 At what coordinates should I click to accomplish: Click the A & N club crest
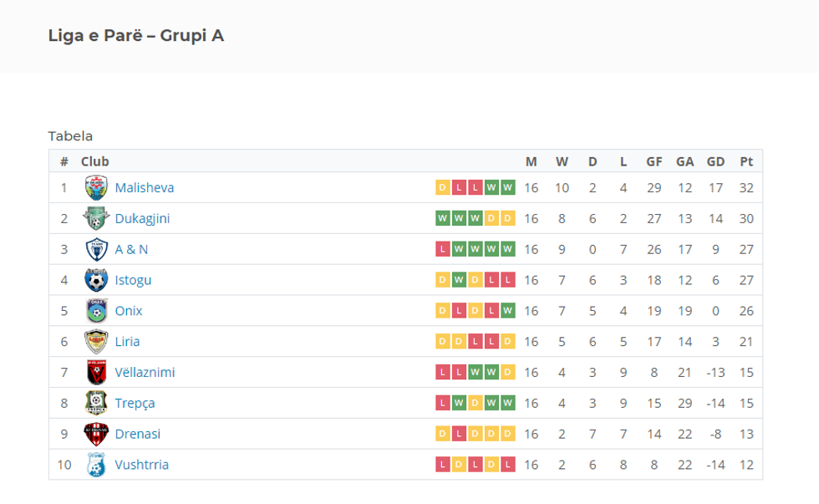click(97, 249)
